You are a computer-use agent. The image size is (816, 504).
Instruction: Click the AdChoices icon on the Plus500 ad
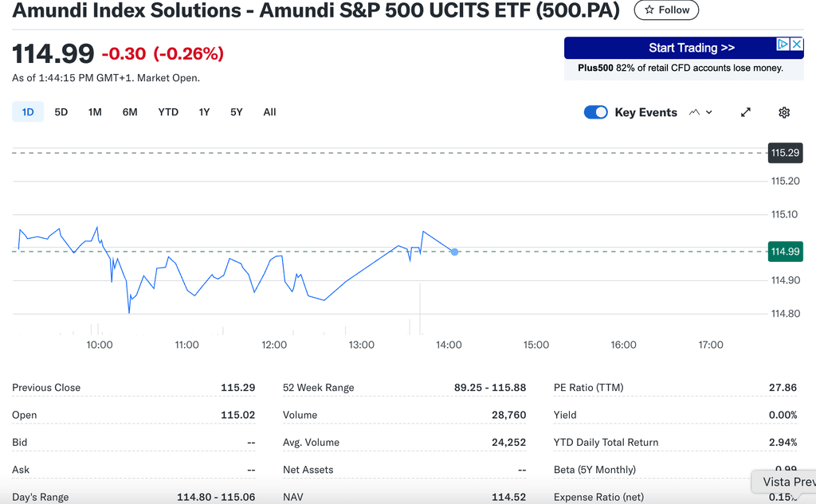coord(783,45)
